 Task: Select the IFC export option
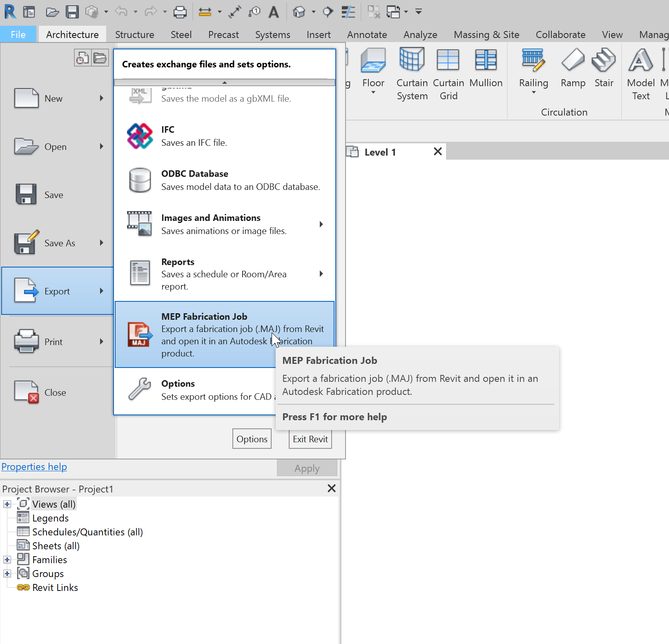(x=225, y=136)
